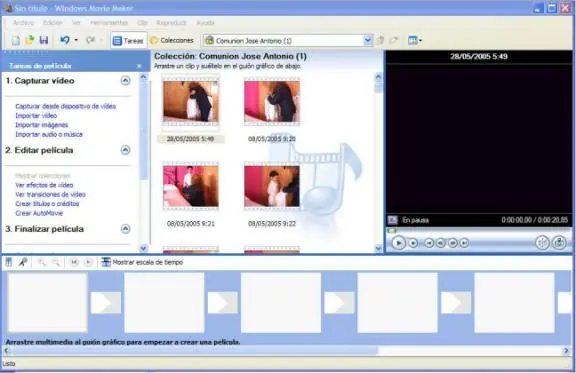Click the storyboard horizontal scrollbar thumb
The image size is (576, 373).
point(194,351)
